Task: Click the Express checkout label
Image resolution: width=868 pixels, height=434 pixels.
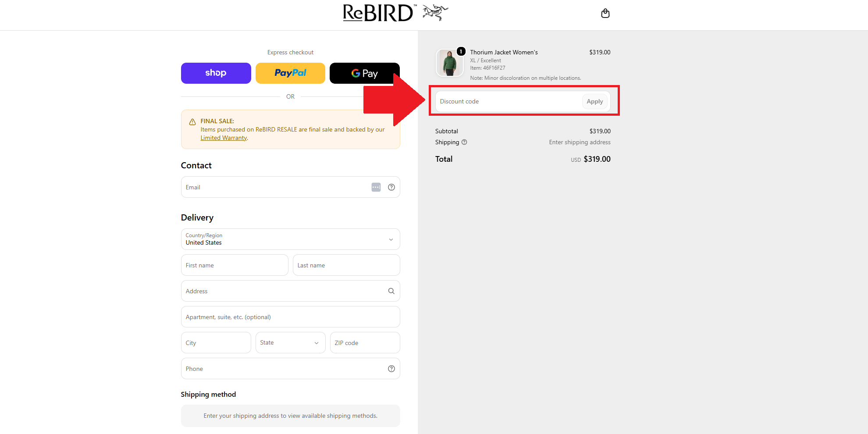Action: 290,52
